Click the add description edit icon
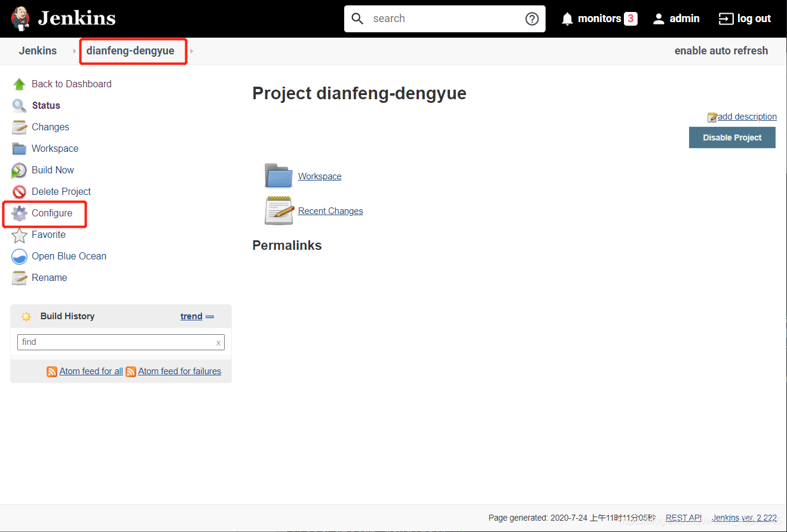 tap(712, 117)
